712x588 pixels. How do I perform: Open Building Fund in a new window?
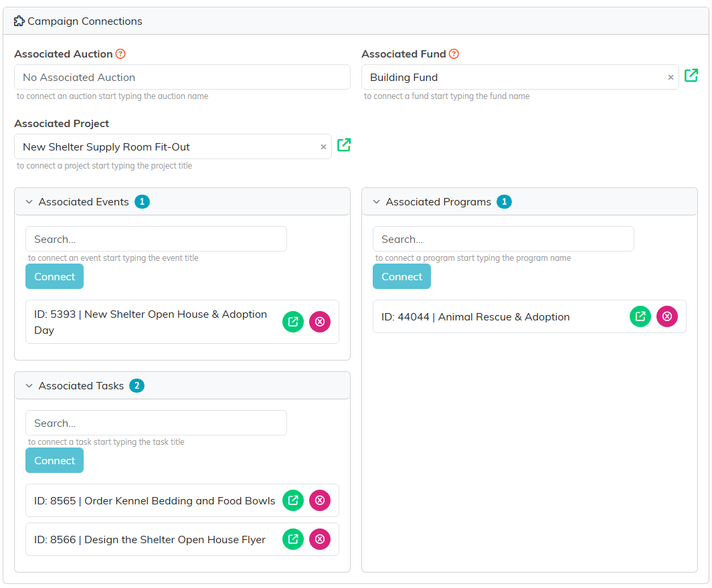pos(691,76)
